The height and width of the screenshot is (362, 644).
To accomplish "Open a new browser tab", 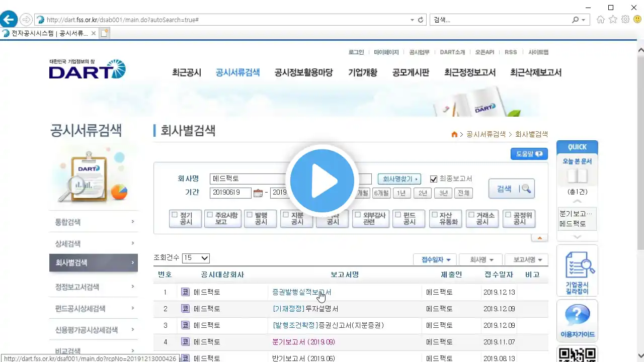I will 105,33.
